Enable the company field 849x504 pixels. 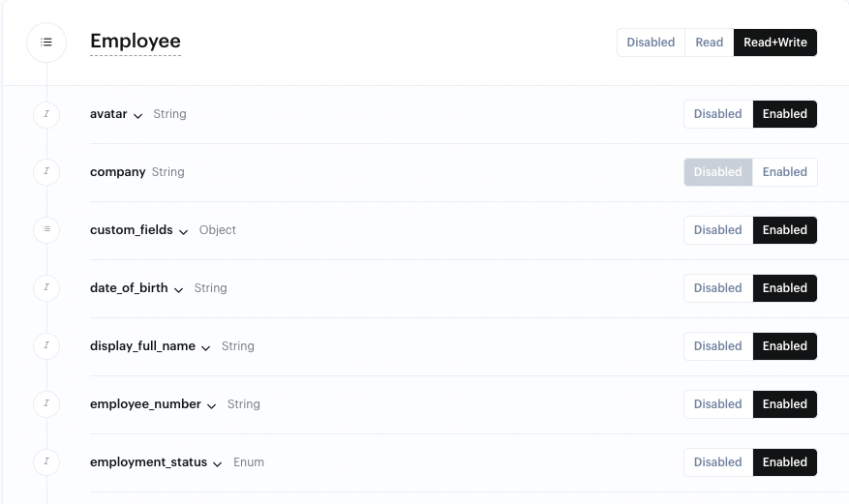click(x=784, y=172)
